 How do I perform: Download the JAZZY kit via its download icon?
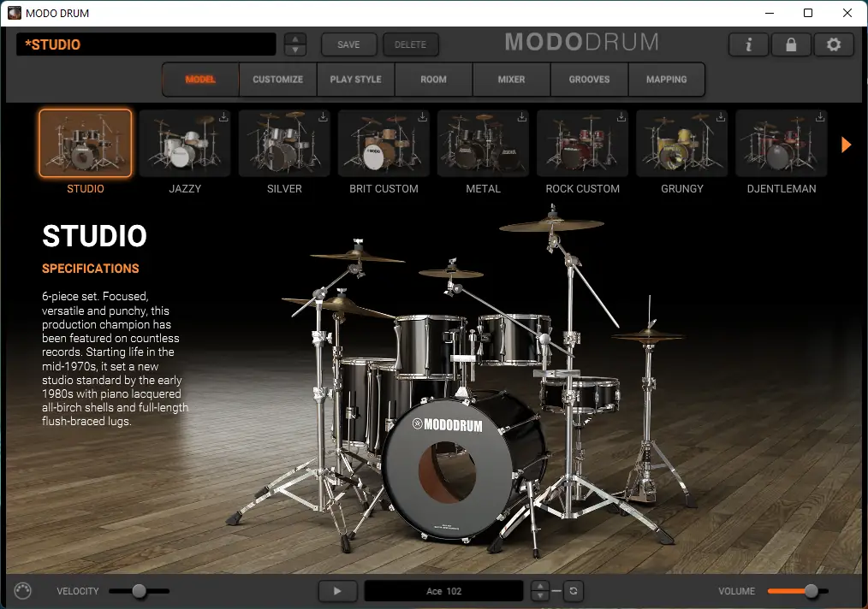[223, 116]
